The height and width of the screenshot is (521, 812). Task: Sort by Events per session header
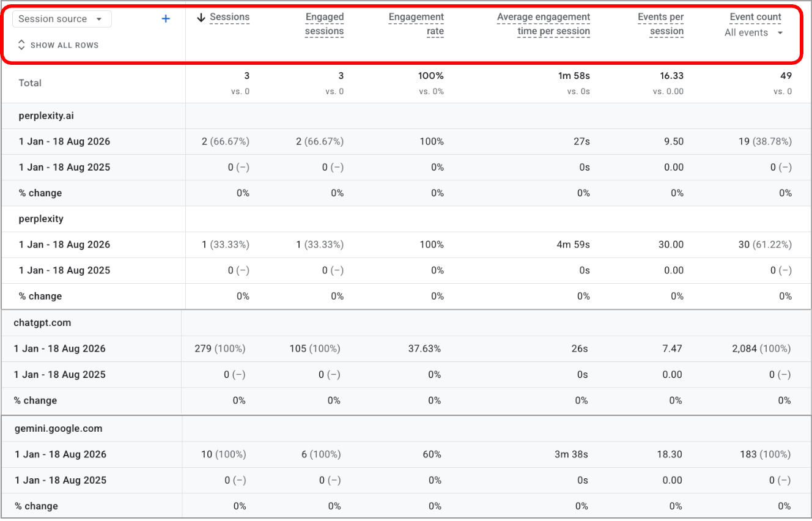coord(660,24)
